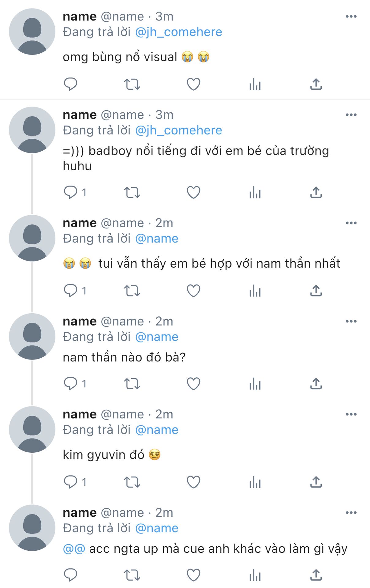Retweet the 'tui vẫn thấy em bé' tweet

coord(132,291)
